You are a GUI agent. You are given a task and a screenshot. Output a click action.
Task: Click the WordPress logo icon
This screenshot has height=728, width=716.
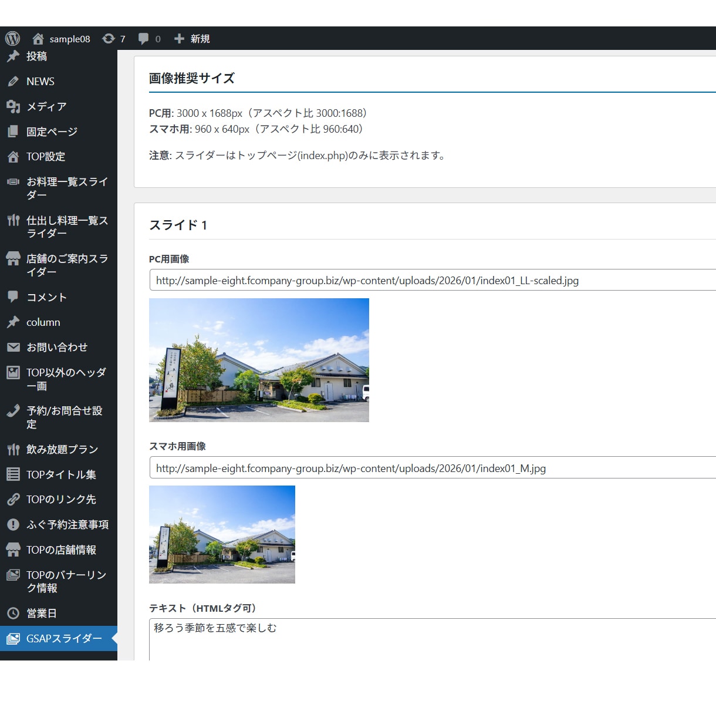[x=13, y=39]
